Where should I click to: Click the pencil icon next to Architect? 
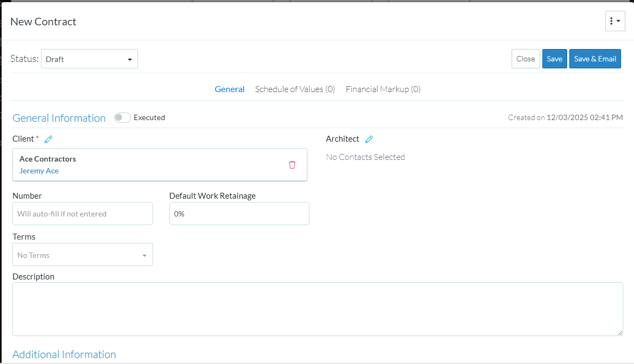[369, 139]
